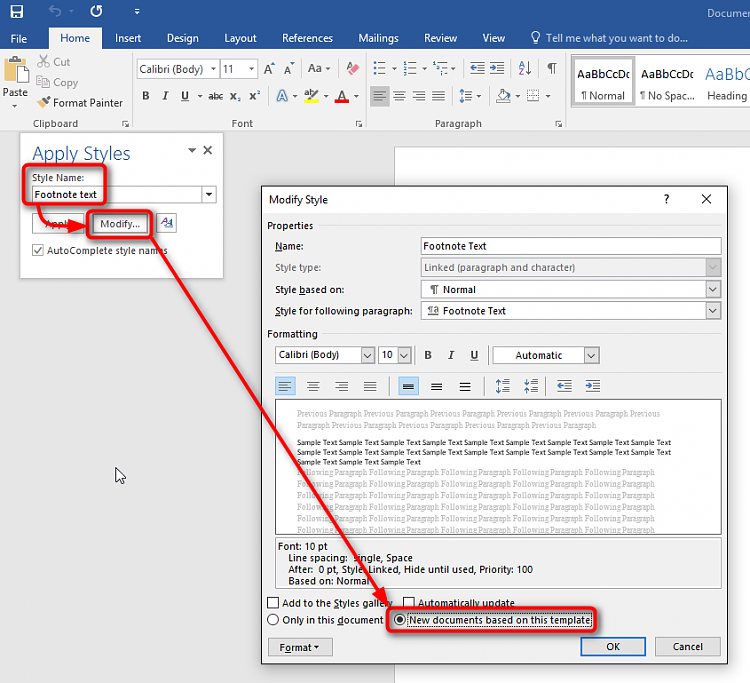Apply subscript formatting
The height and width of the screenshot is (683, 750).
click(235, 96)
